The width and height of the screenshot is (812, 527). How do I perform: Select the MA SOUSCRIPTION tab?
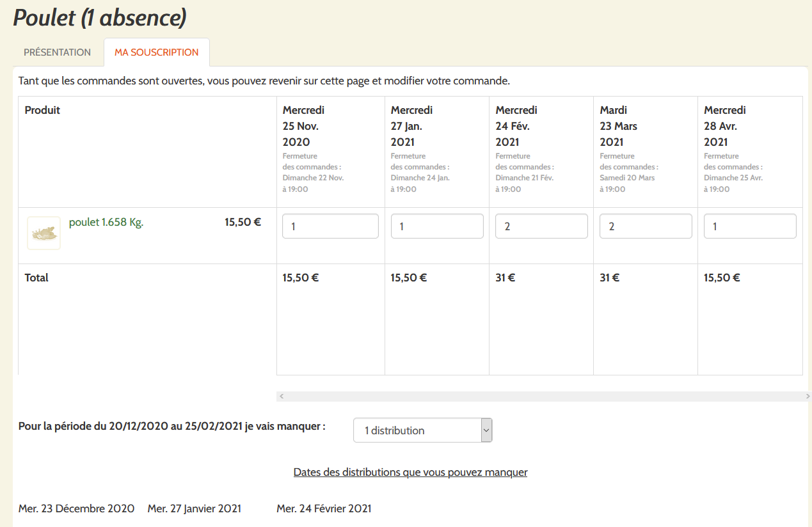(157, 52)
